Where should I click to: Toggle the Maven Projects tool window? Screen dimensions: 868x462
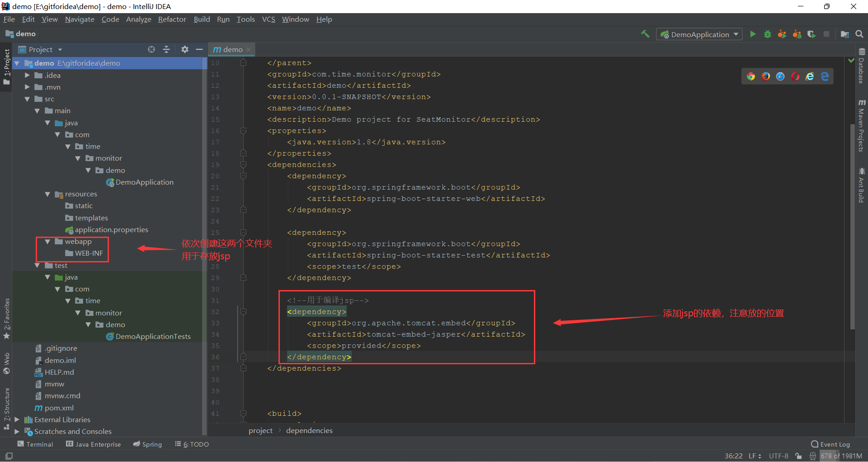point(862,126)
